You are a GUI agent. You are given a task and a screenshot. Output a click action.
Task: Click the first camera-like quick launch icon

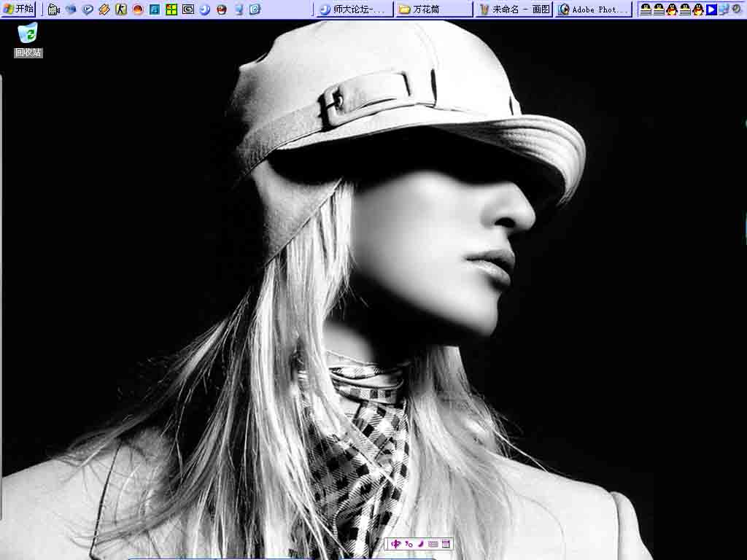(x=53, y=9)
